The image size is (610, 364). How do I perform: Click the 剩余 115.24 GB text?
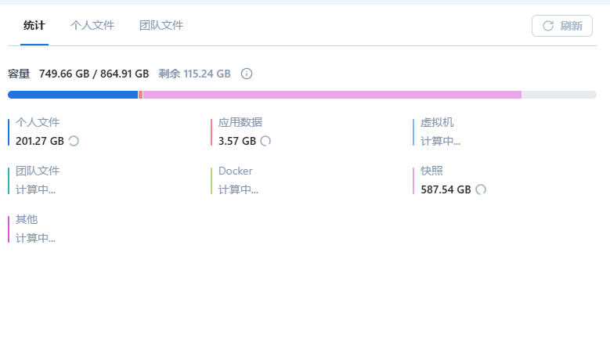coord(194,74)
